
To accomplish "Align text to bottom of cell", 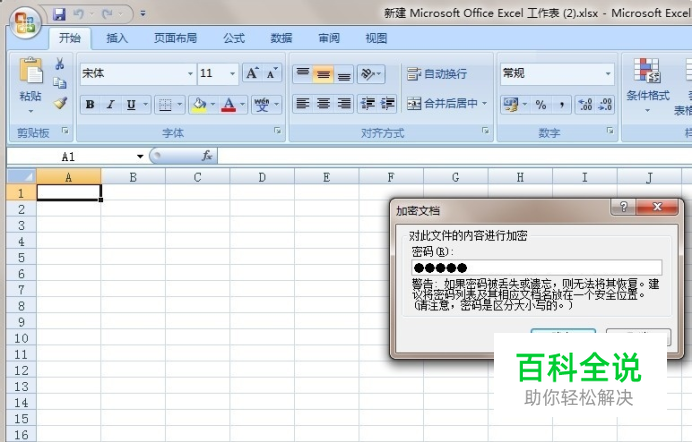I will coord(344,74).
